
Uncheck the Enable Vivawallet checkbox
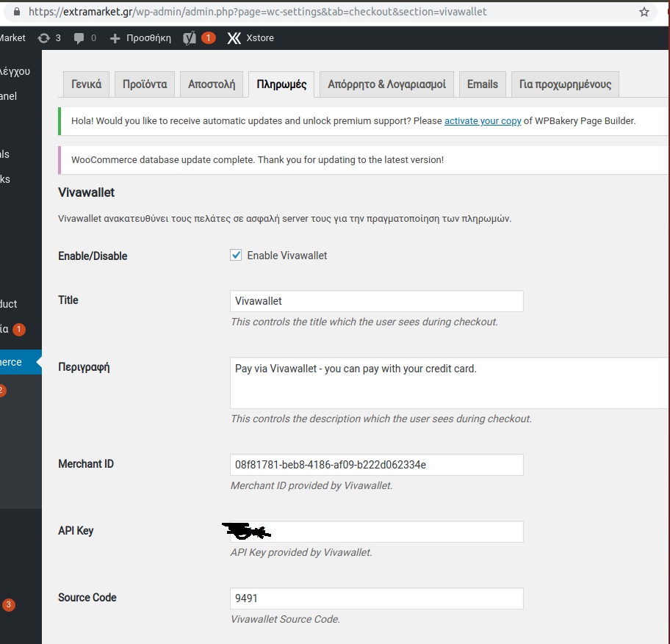click(x=236, y=255)
